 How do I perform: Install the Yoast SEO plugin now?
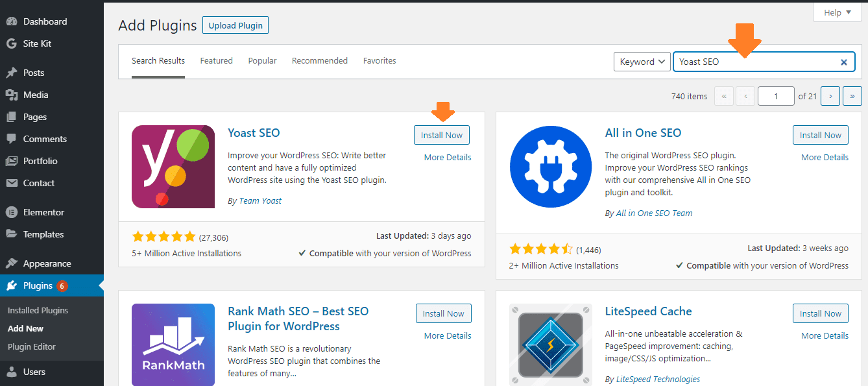tap(442, 135)
